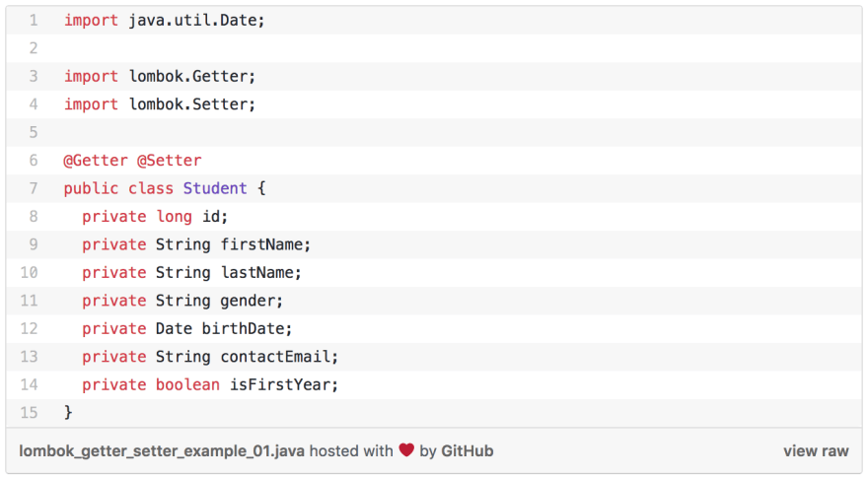The image size is (868, 478).
Task: Select line number 1
Action: coord(34,21)
